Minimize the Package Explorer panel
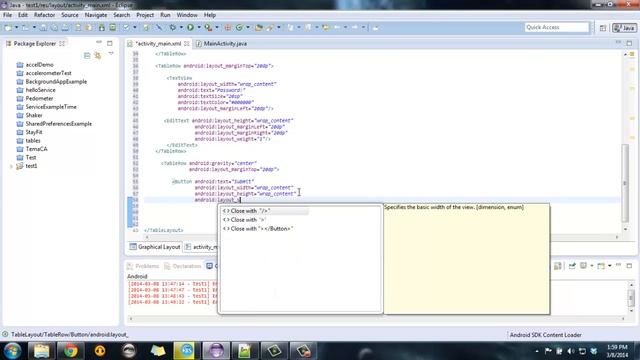The width and height of the screenshot is (640, 360). pos(99,42)
